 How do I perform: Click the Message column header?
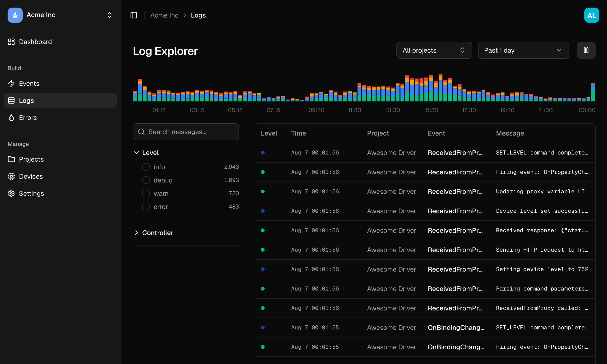tap(510, 133)
